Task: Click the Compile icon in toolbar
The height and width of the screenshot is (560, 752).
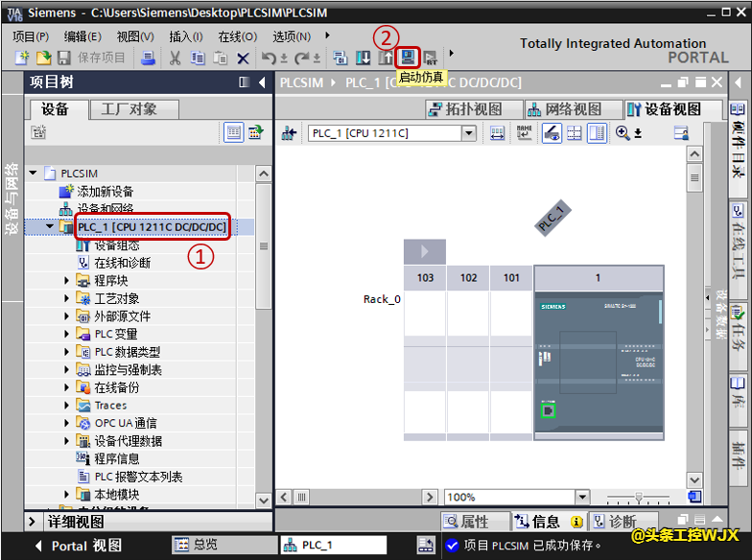Action: coord(342,58)
